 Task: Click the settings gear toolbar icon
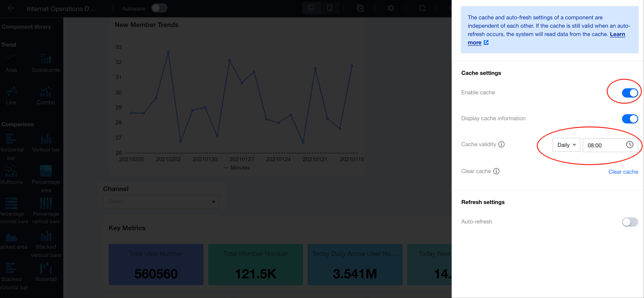[x=391, y=8]
